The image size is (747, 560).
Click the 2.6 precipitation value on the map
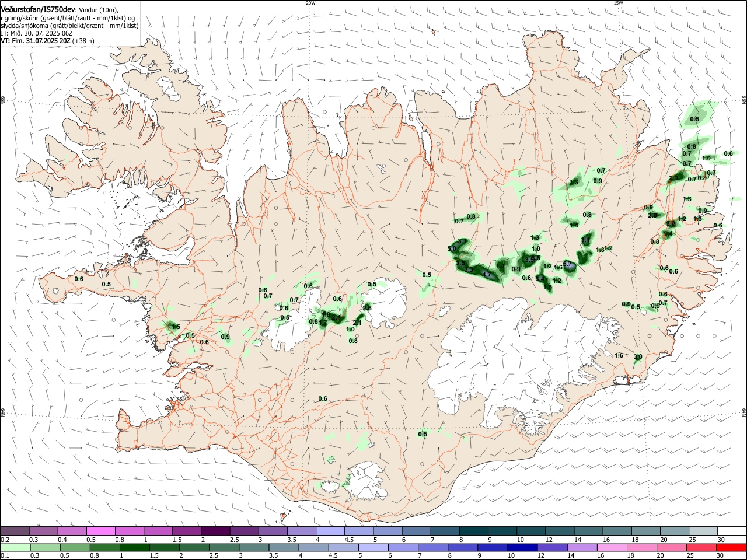pos(367,308)
